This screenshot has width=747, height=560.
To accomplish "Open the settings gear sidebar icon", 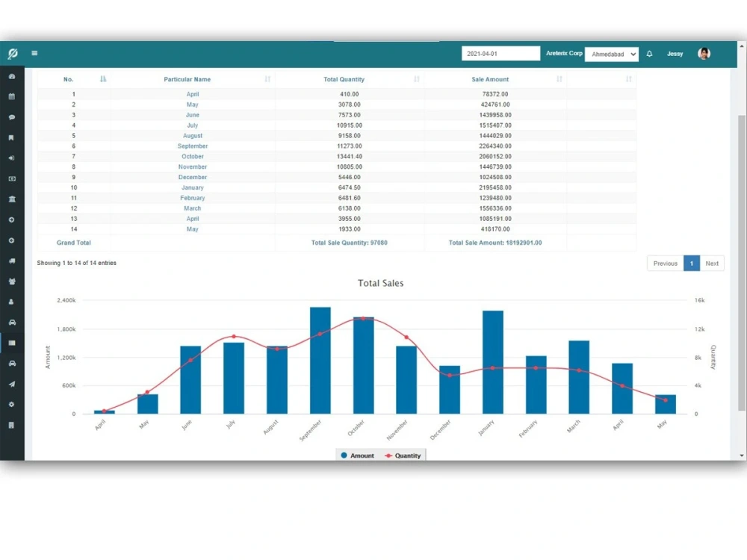I will click(12, 405).
